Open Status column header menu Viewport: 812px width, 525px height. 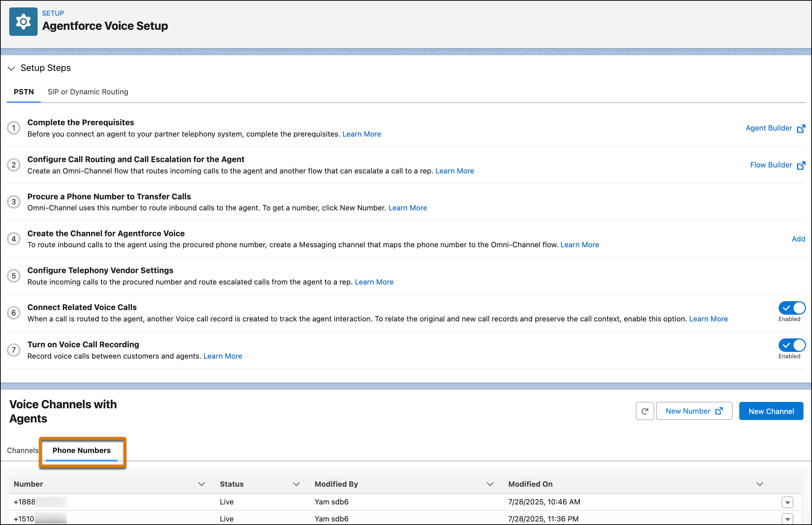pyautogui.click(x=296, y=484)
